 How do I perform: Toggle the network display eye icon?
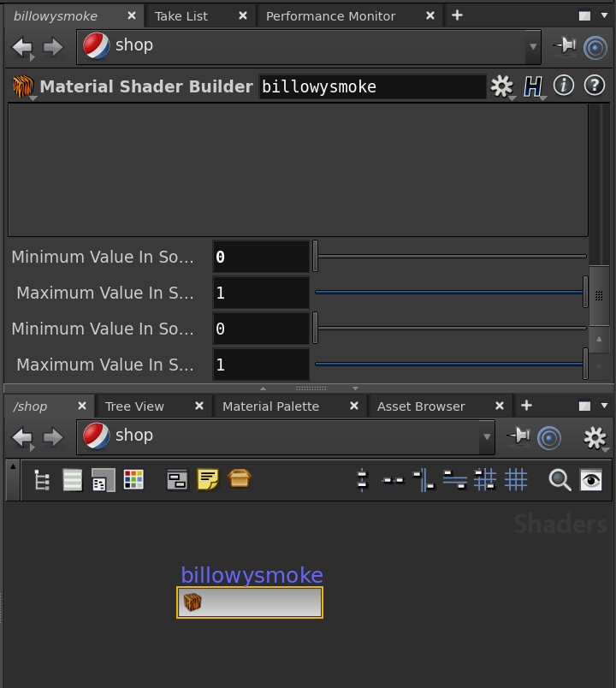pos(591,480)
